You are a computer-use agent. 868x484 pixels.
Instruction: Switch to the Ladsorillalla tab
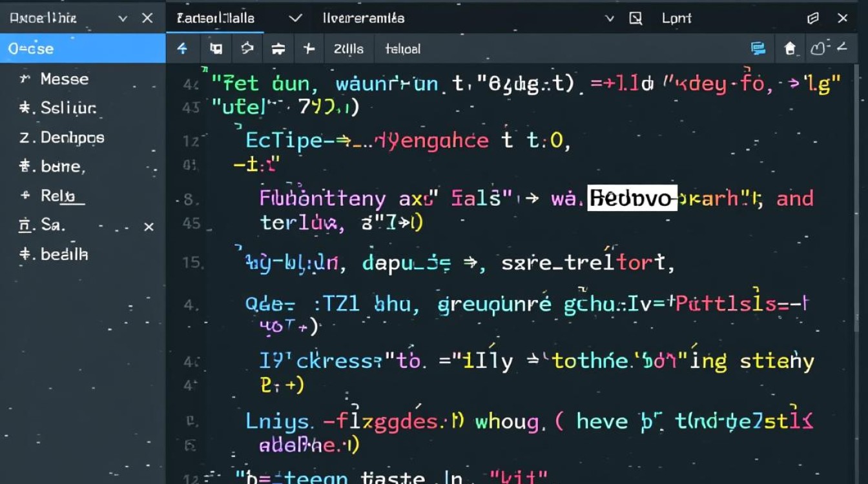pyautogui.click(x=215, y=18)
